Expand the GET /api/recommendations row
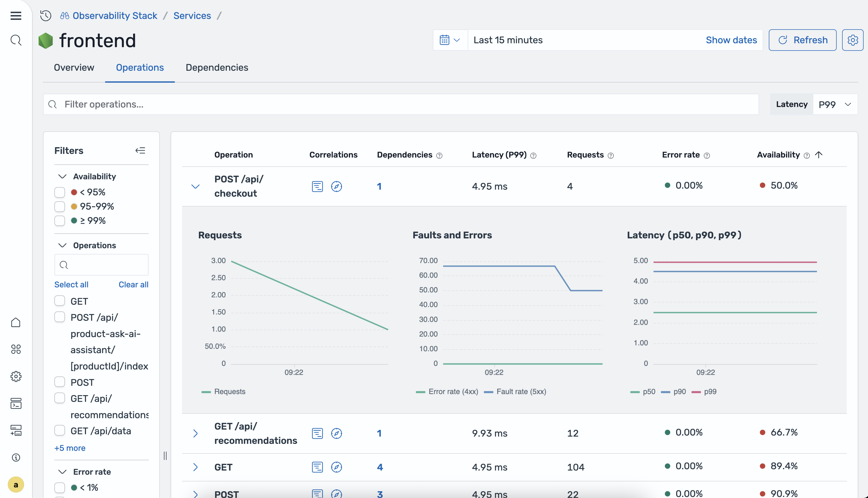The width and height of the screenshot is (868, 498). (195, 433)
